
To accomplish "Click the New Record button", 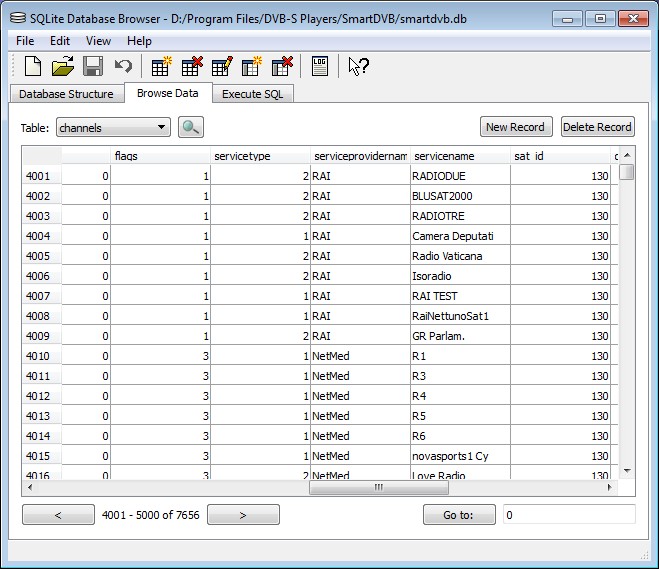I will [516, 127].
